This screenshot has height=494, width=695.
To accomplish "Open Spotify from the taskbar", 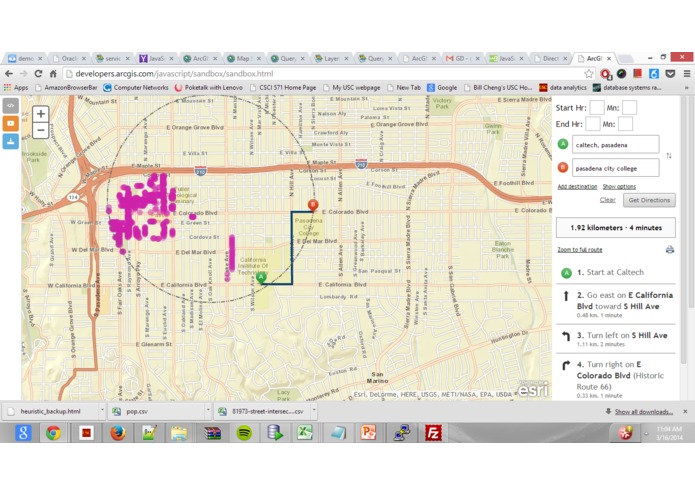I will click(244, 432).
